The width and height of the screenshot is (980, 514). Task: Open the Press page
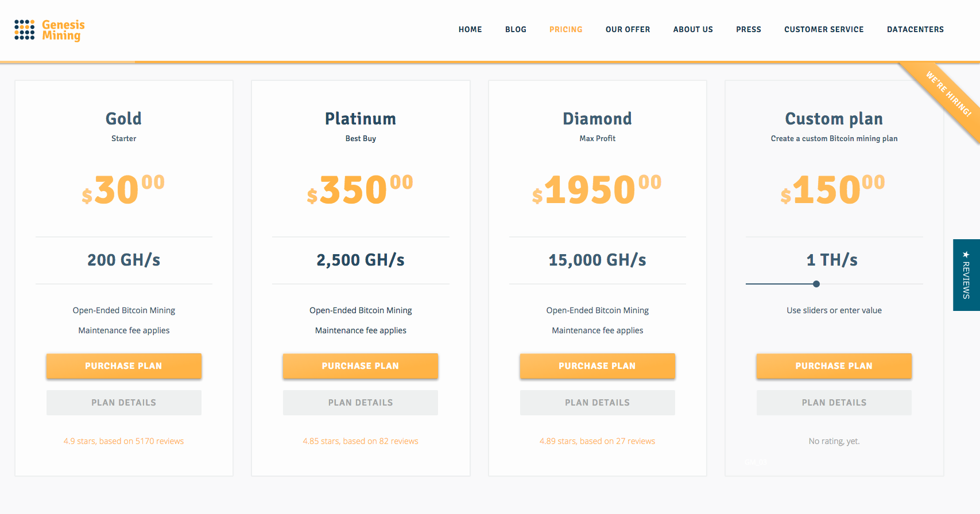pyautogui.click(x=749, y=29)
